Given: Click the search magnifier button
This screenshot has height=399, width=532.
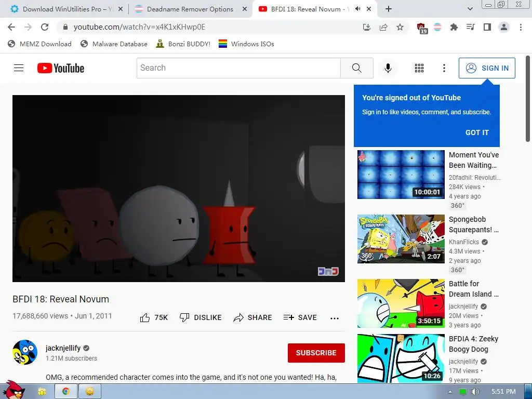Looking at the screenshot, I should (356, 68).
